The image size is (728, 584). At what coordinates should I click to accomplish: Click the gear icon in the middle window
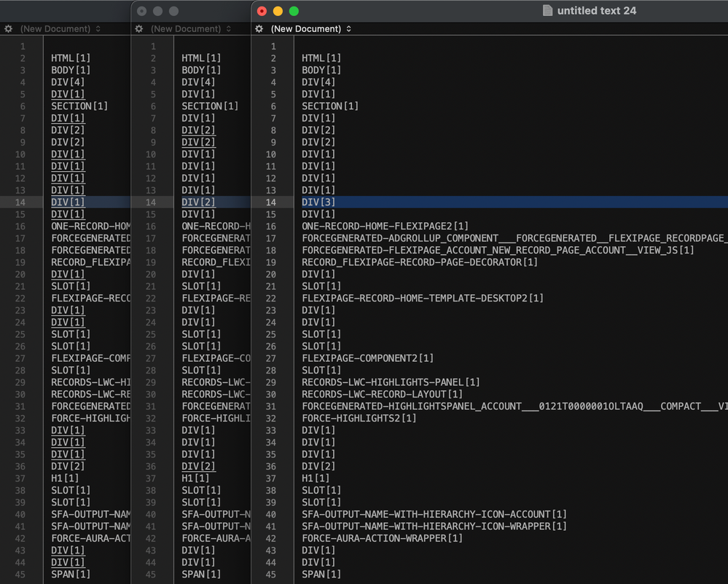[139, 29]
